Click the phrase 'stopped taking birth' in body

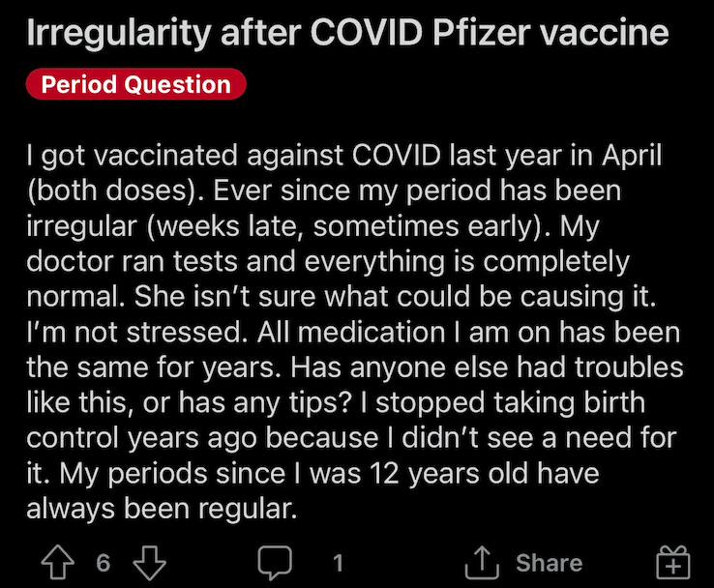(x=511, y=403)
